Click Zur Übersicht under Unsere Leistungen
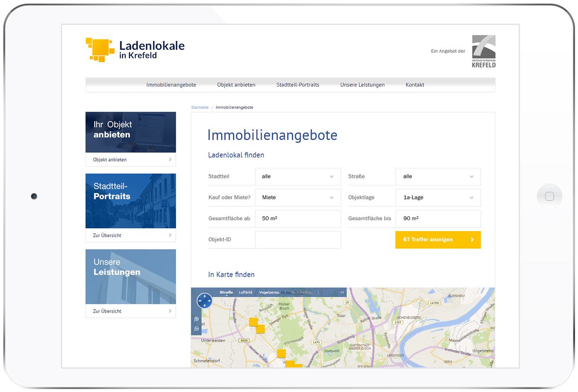Image resolution: width=578 pixels, height=392 pixels. (x=107, y=311)
